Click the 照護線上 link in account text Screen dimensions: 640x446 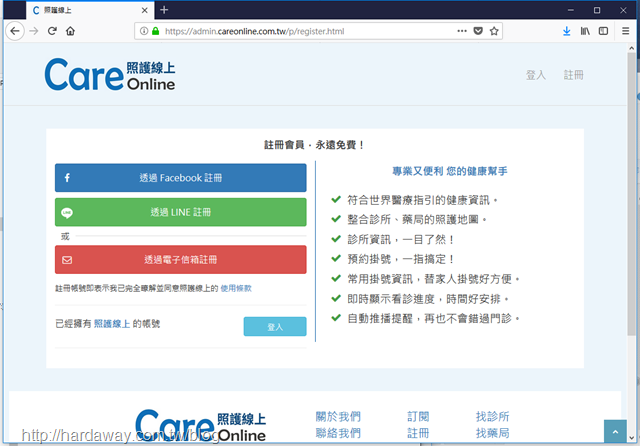click(112, 324)
